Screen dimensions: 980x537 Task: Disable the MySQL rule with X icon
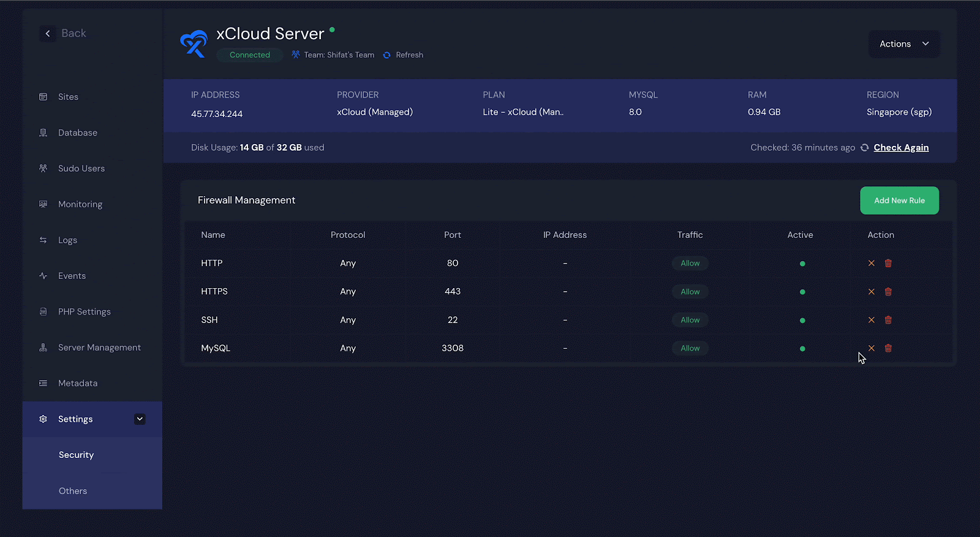tap(871, 348)
